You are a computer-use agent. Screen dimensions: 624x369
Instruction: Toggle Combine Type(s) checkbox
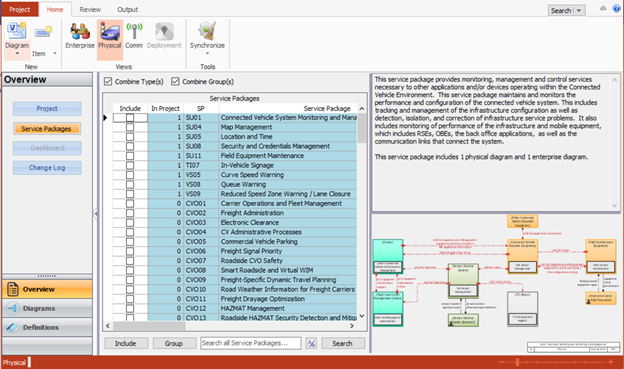pos(108,82)
